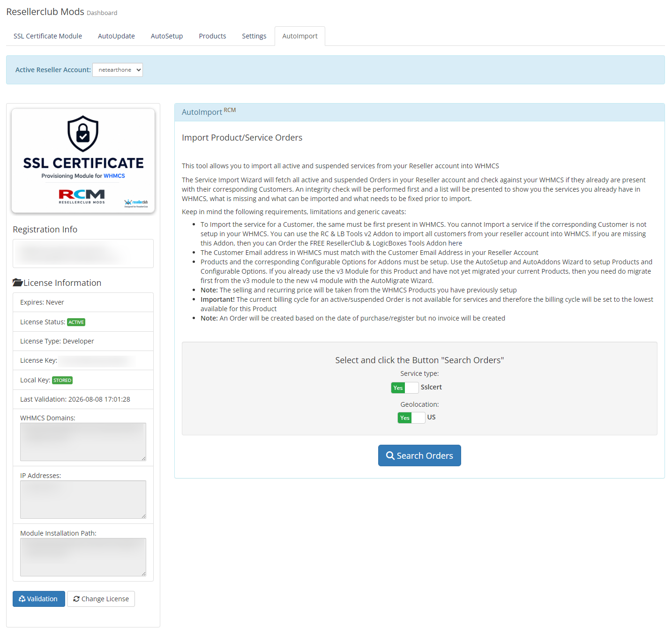Switch to the AutoSetup tab
The height and width of the screenshot is (642, 672).
[x=167, y=36]
